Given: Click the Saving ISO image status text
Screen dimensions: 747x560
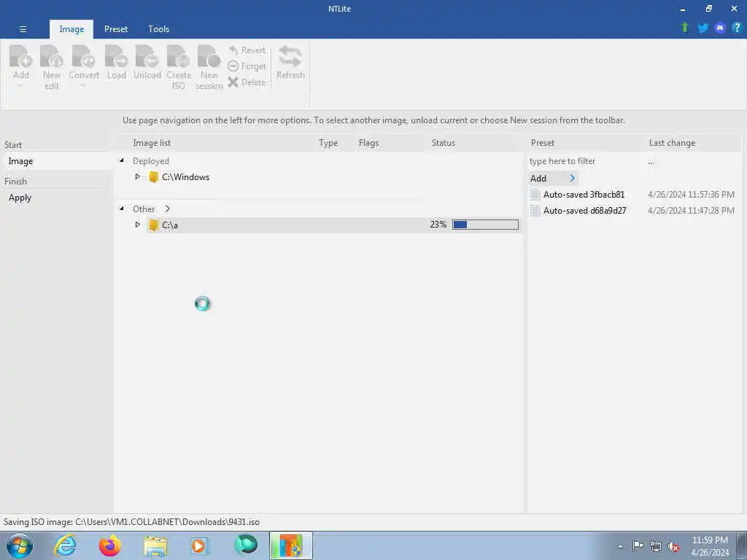Looking at the screenshot, I should (x=131, y=522).
